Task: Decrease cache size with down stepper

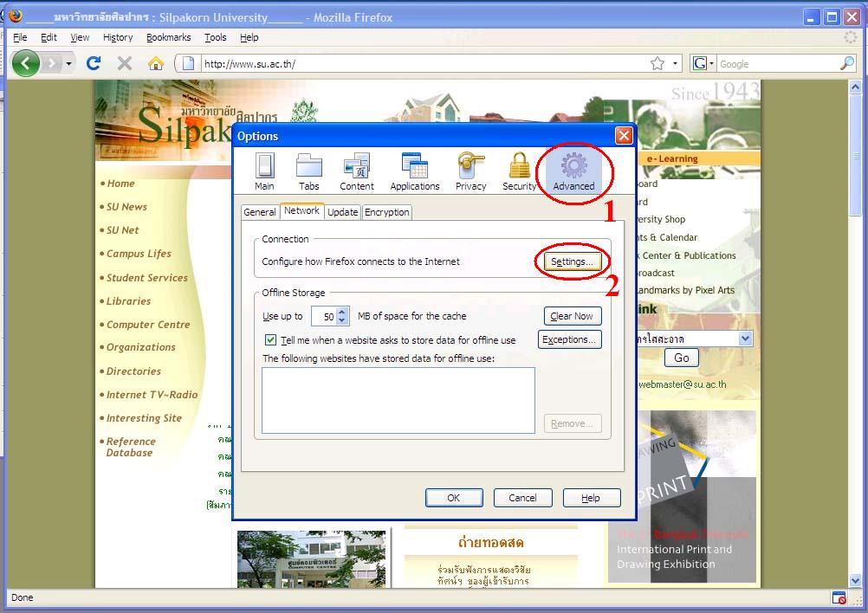Action: [x=342, y=321]
